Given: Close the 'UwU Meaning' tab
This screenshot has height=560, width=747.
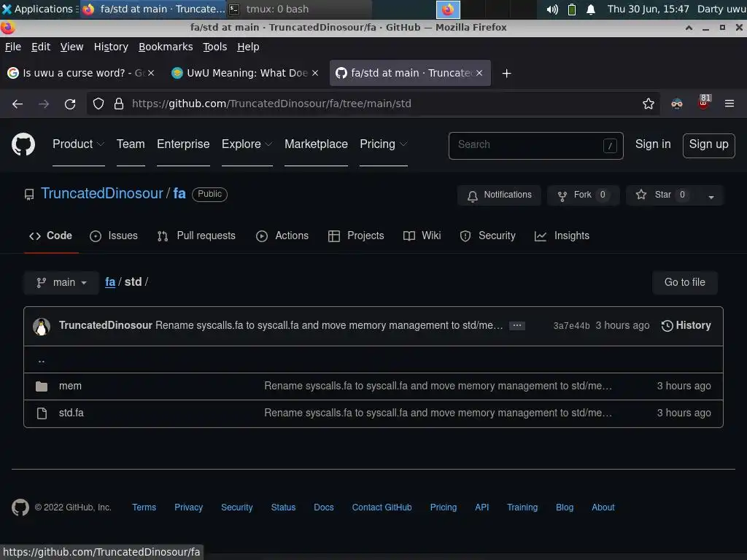Looking at the screenshot, I should point(315,73).
